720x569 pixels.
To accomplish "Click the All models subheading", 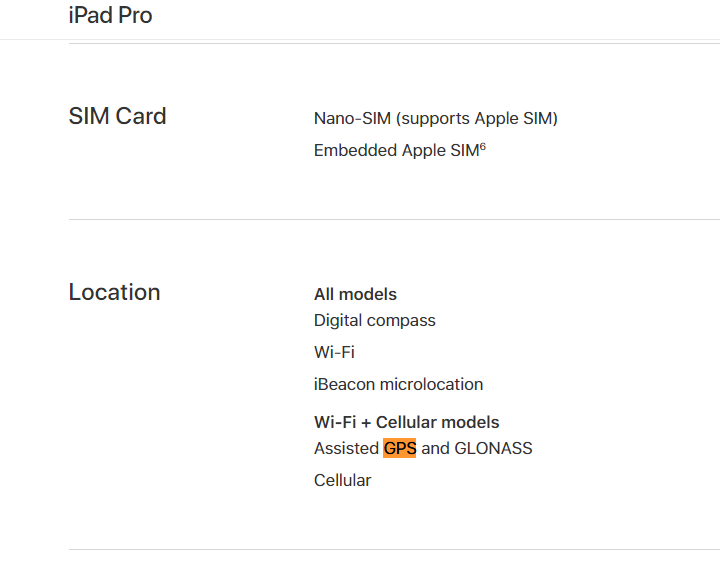I will (355, 294).
